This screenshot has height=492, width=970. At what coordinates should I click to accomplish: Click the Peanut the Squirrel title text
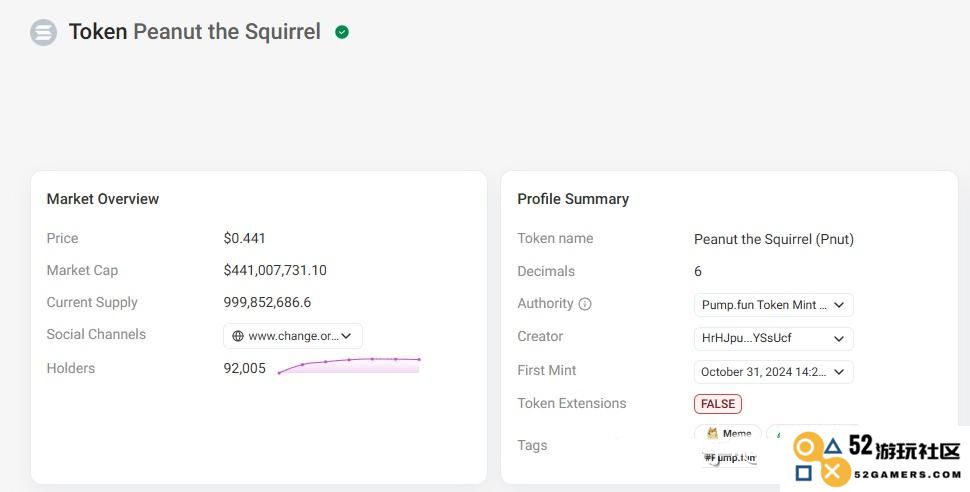click(227, 32)
